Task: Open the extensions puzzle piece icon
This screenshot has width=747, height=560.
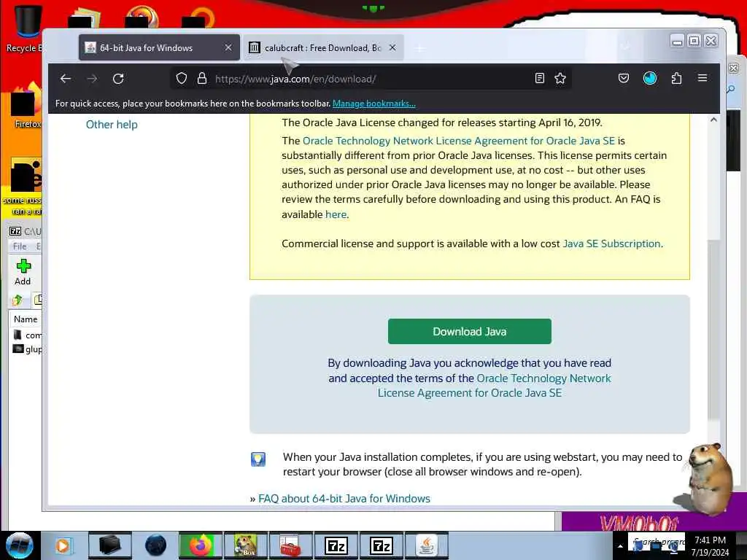Action: click(676, 78)
